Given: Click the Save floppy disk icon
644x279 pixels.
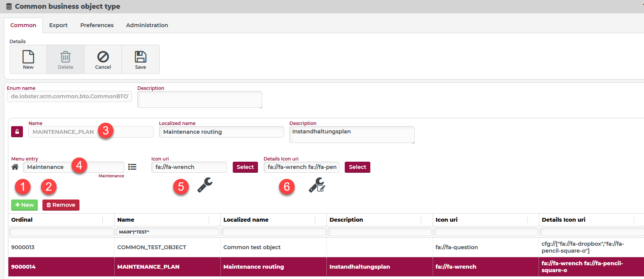Looking at the screenshot, I should pyautogui.click(x=140, y=57).
